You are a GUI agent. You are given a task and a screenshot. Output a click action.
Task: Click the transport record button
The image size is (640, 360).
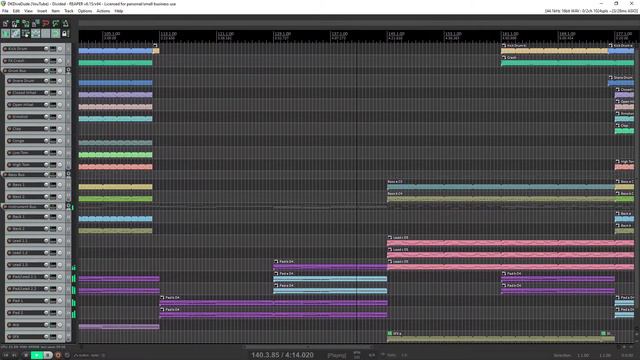click(x=58, y=355)
